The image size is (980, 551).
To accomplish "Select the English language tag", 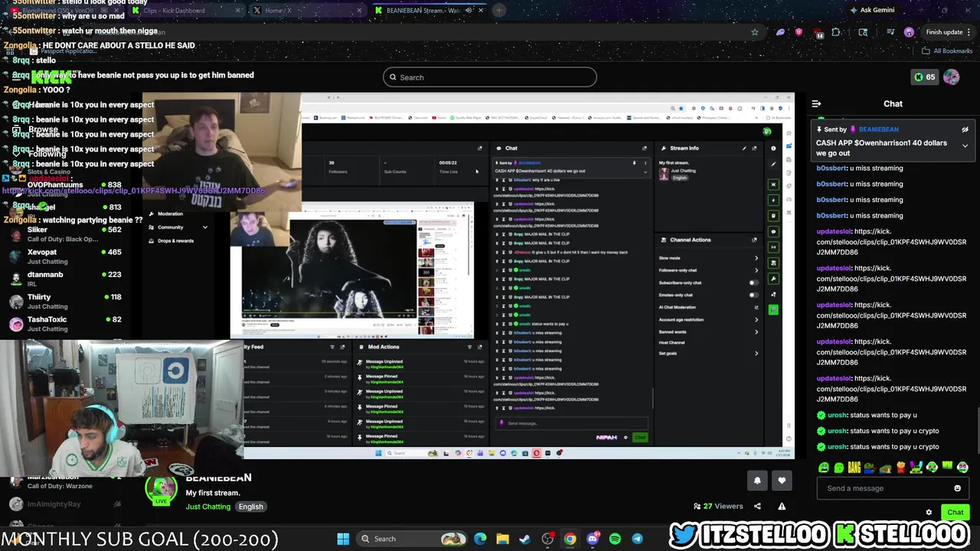I will click(250, 507).
